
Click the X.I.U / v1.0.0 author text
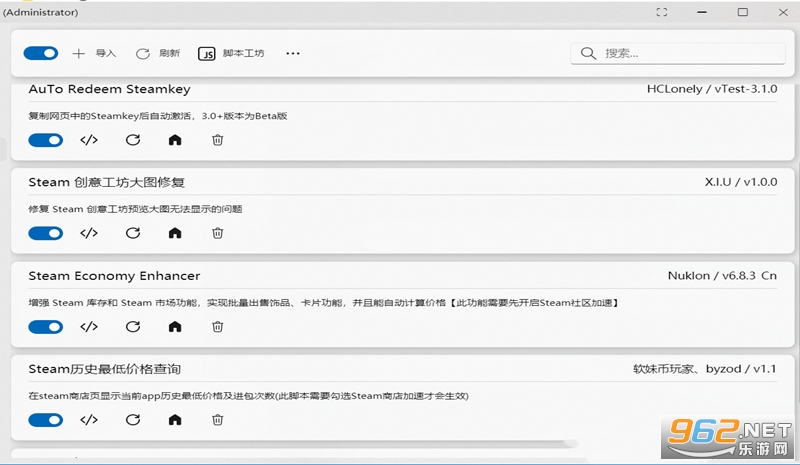741,182
